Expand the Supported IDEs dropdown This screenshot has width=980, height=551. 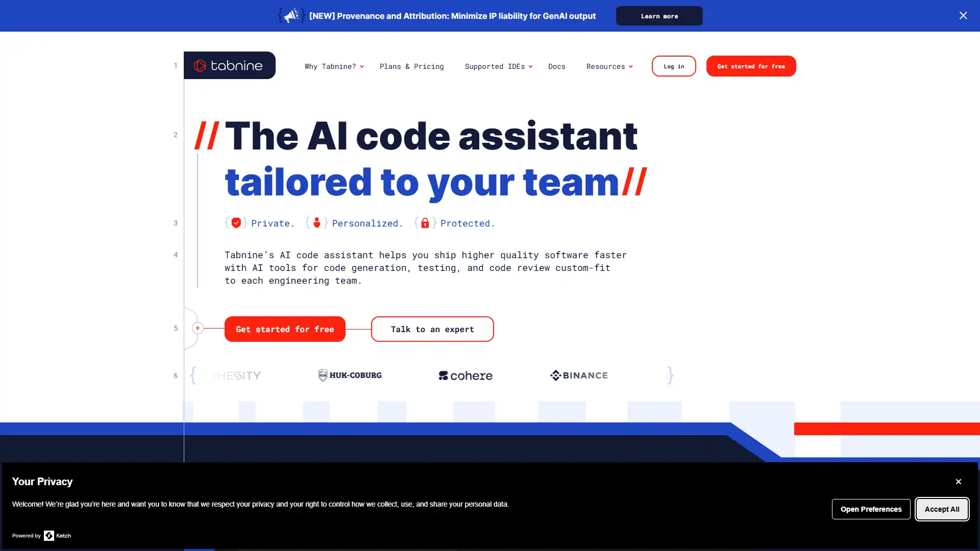click(499, 66)
